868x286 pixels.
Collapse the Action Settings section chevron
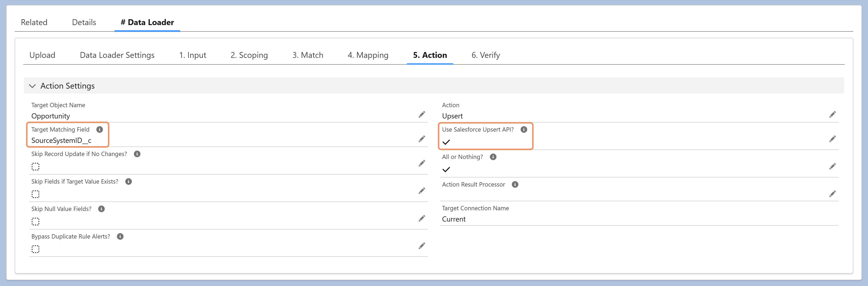click(x=32, y=86)
